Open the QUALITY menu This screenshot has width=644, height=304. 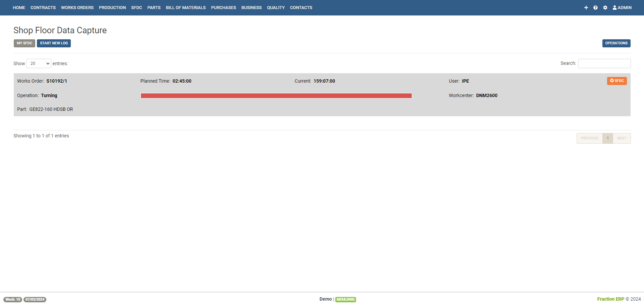276,7
